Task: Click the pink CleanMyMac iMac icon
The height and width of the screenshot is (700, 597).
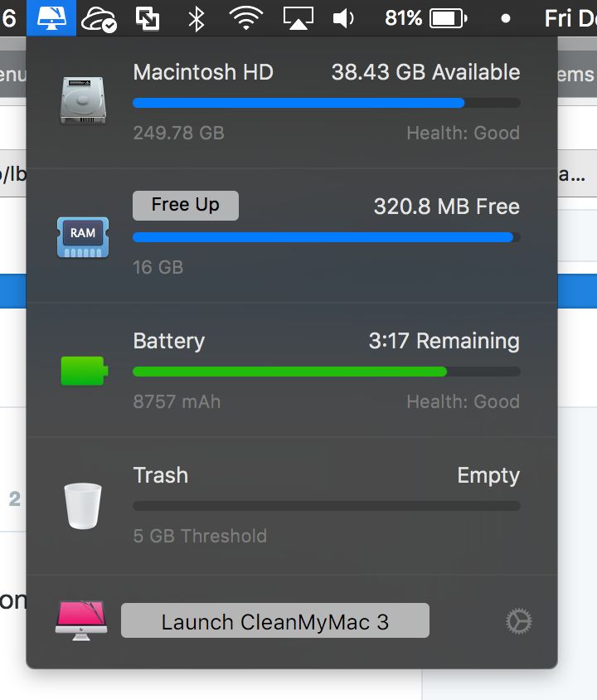Action: [x=81, y=620]
